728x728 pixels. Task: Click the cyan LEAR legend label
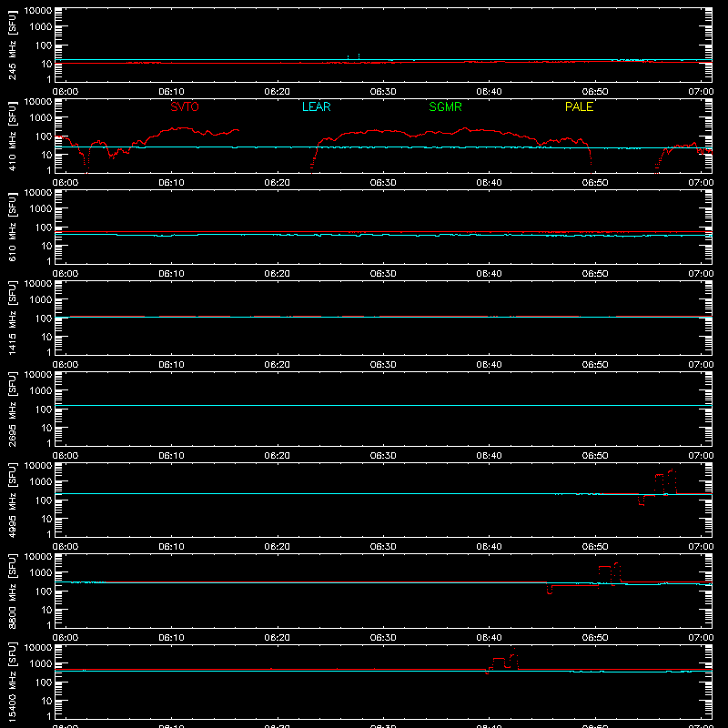point(316,106)
